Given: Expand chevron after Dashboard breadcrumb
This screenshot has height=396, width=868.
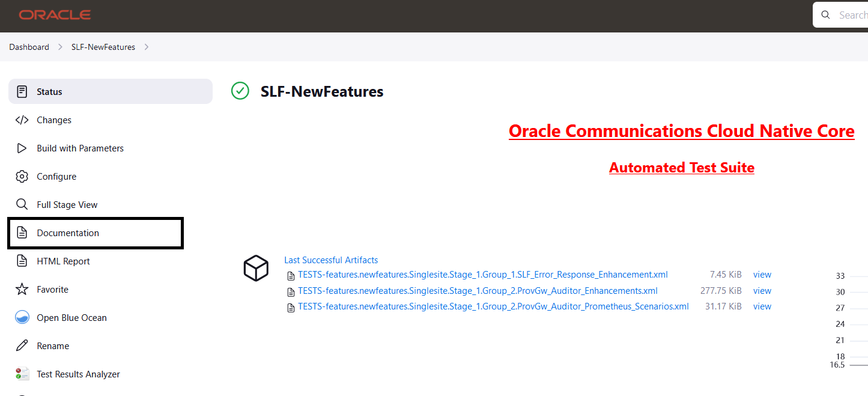Looking at the screenshot, I should [60, 47].
